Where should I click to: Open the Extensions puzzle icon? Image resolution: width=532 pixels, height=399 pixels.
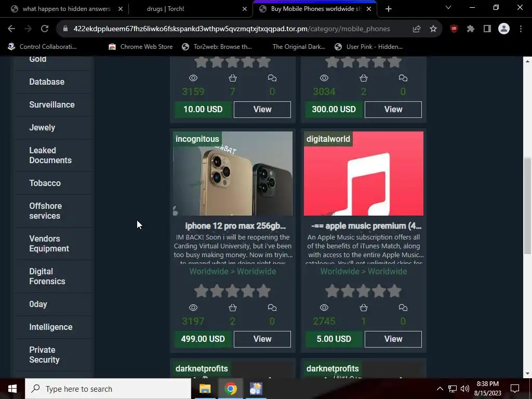tap(471, 29)
